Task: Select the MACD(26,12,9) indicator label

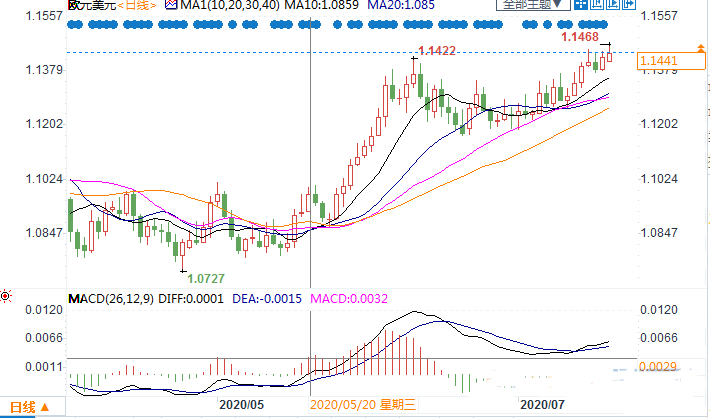Action: click(x=109, y=299)
